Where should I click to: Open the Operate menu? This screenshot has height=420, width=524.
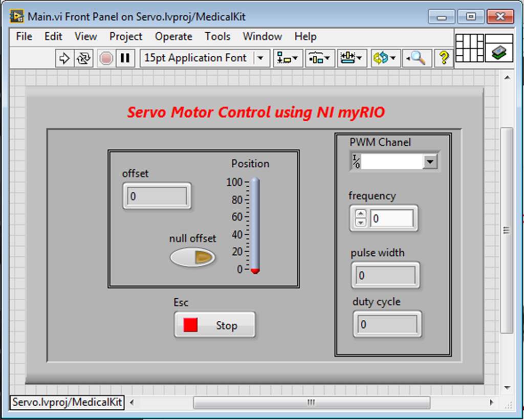pyautogui.click(x=173, y=36)
